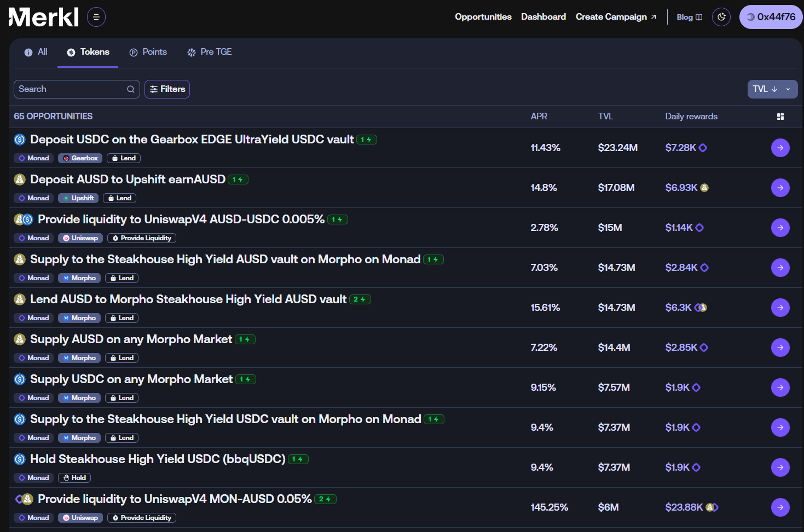Click the search magnifier icon

(x=131, y=89)
